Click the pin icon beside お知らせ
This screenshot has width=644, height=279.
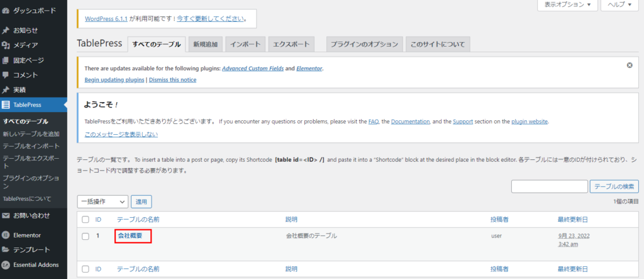coord(6,30)
